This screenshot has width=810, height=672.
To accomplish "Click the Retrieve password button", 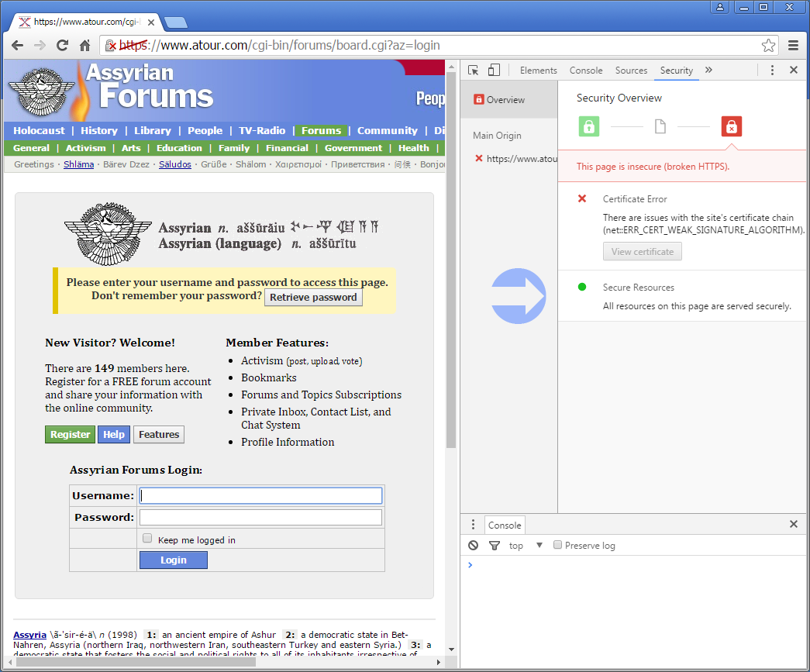I will tap(313, 297).
